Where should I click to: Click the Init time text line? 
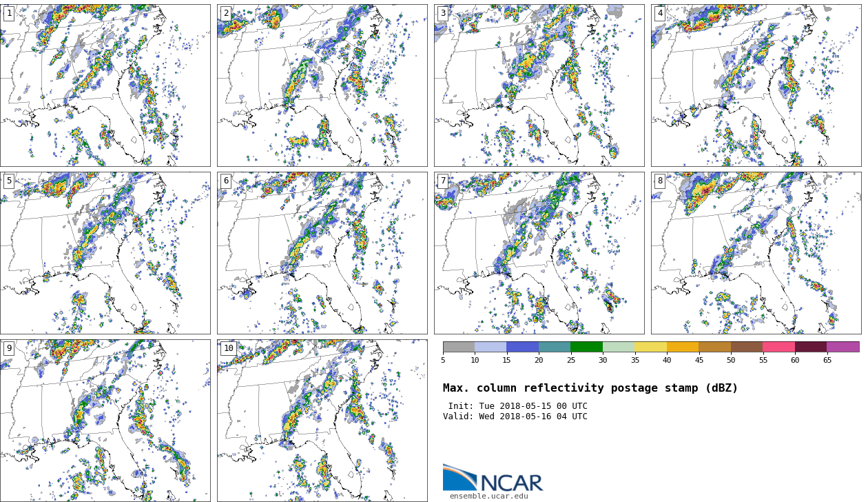517,406
